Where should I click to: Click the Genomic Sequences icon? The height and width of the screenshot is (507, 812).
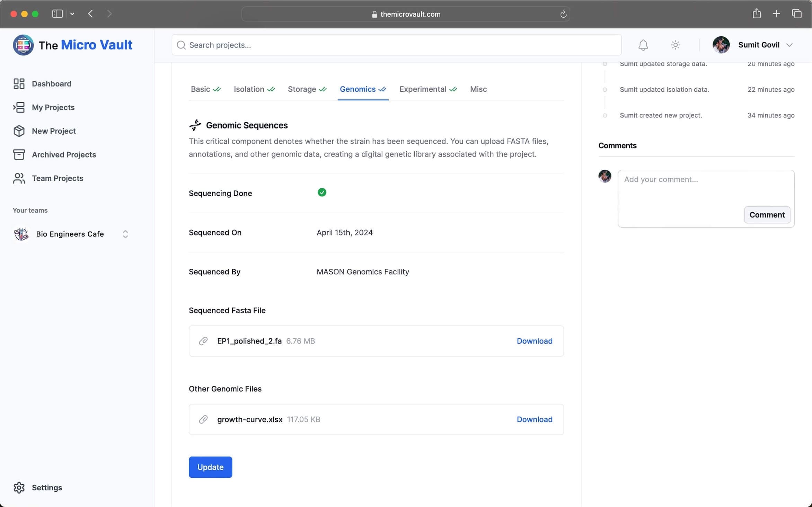tap(195, 125)
